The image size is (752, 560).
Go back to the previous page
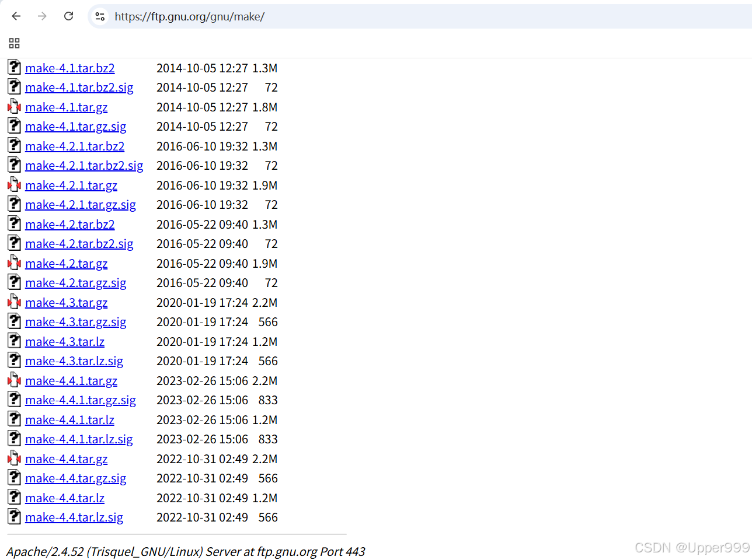pos(16,16)
